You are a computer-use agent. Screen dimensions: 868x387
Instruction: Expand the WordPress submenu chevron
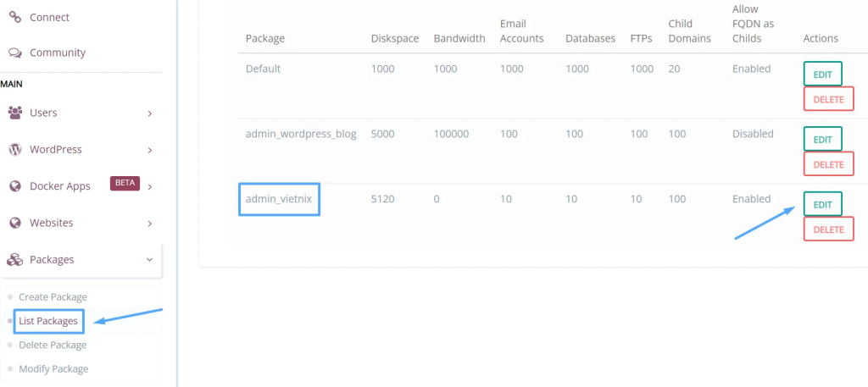pos(149,150)
